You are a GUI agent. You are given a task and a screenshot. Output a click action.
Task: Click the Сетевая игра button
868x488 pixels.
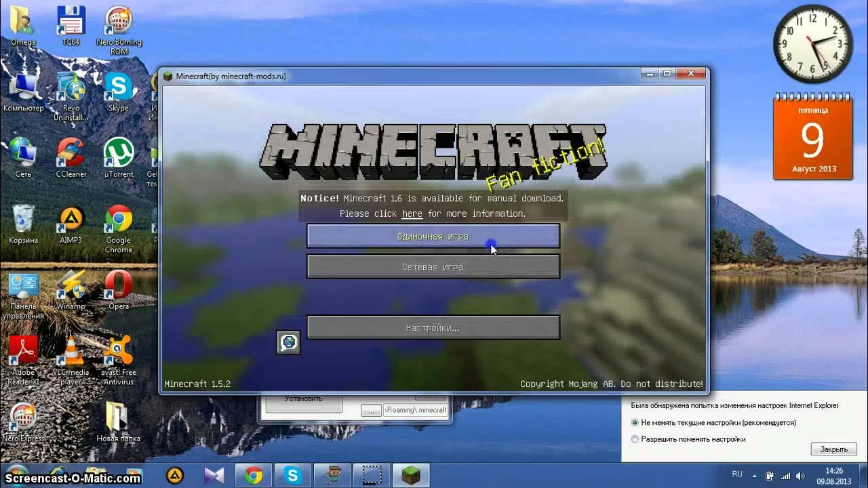(x=433, y=267)
